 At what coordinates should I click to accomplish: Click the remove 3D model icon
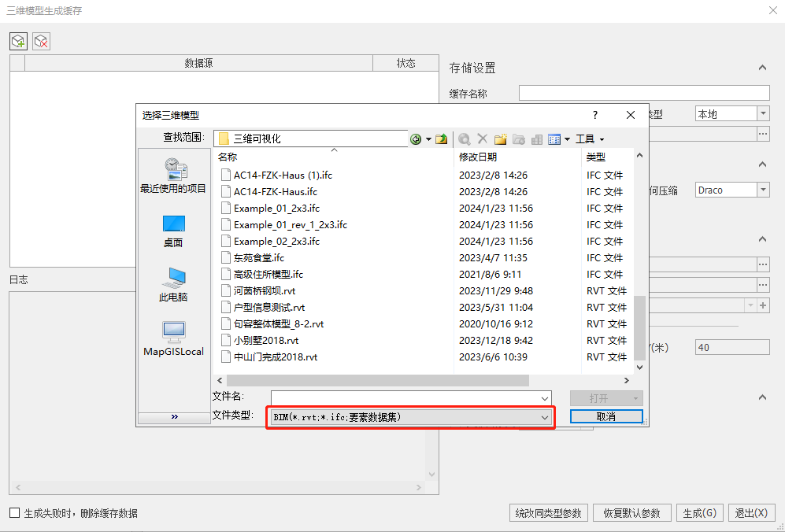click(41, 41)
